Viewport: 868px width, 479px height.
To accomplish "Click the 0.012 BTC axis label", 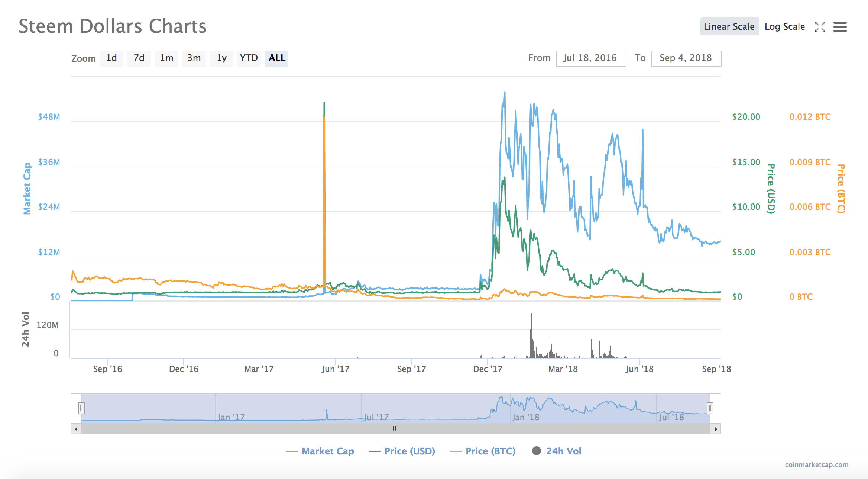I will (810, 117).
